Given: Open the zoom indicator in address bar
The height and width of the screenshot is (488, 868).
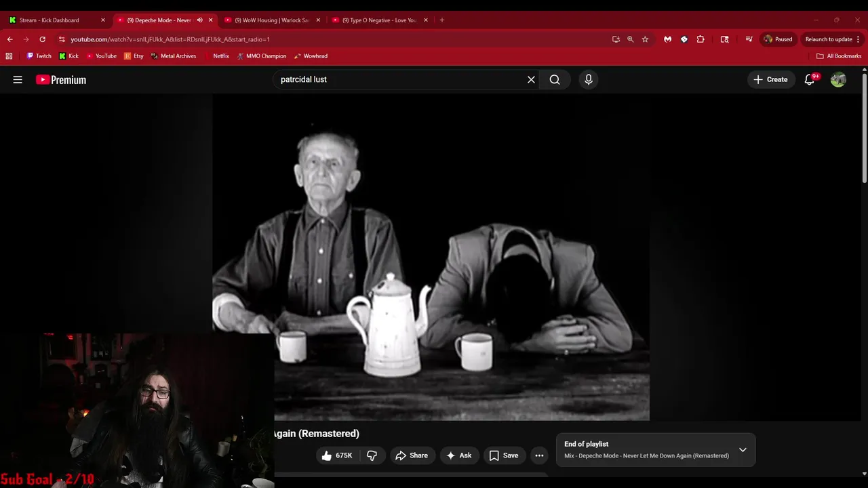Looking at the screenshot, I should click(630, 39).
